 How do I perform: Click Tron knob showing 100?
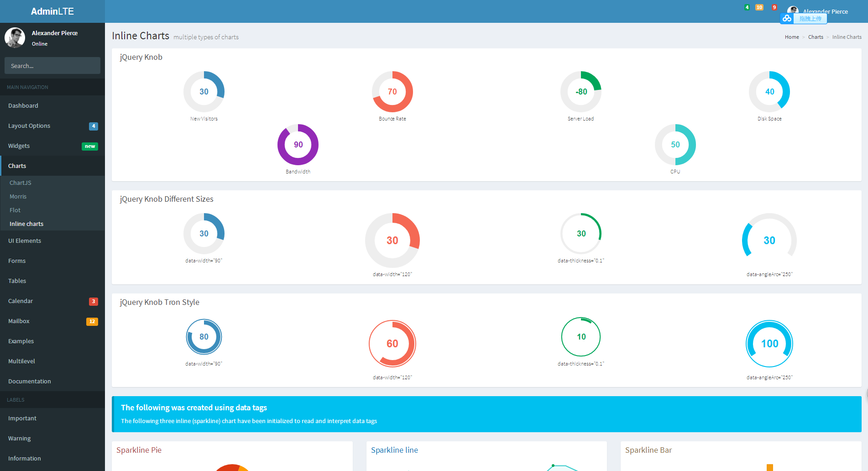769,344
